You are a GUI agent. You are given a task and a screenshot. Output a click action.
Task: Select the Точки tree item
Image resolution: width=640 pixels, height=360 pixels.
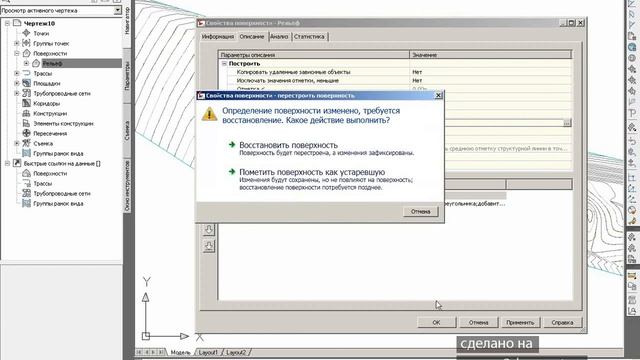click(41, 33)
